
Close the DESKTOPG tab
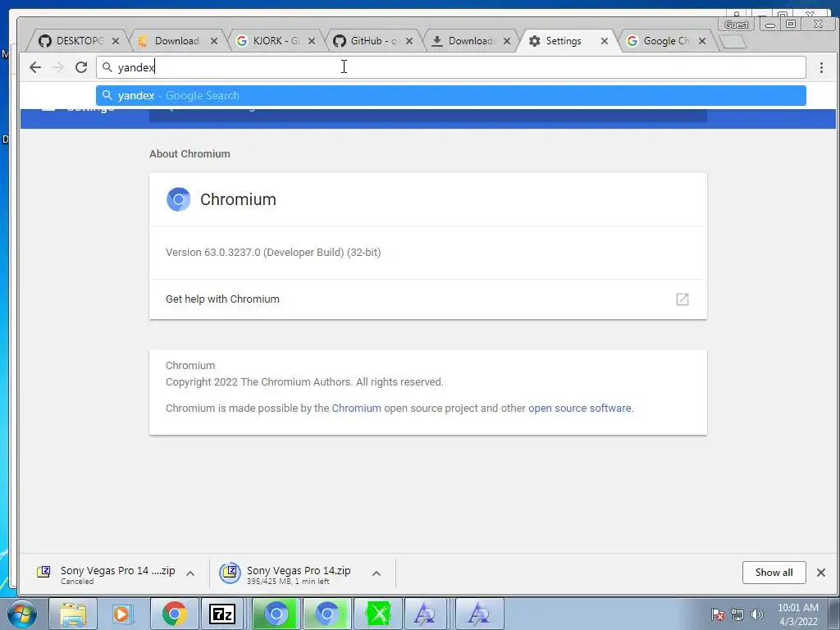(x=116, y=41)
